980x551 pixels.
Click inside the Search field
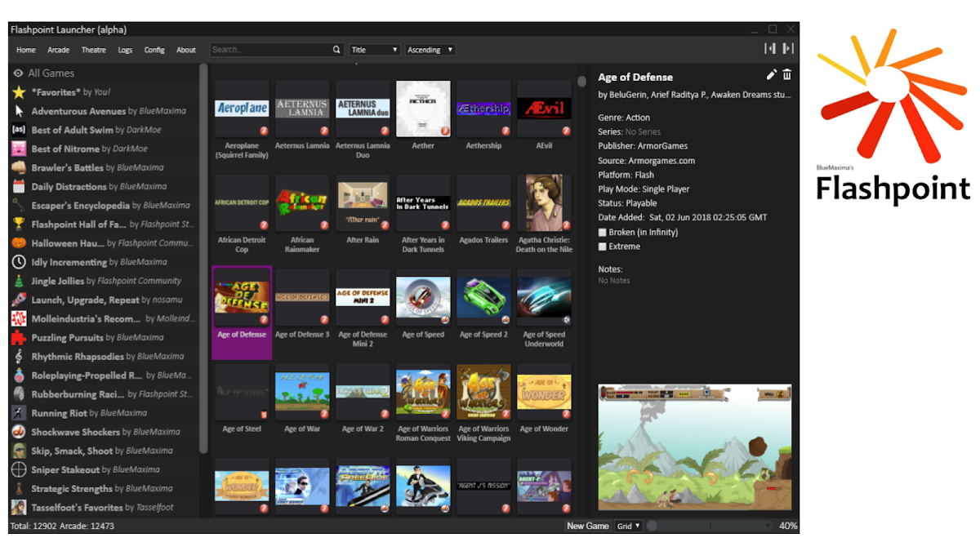tap(271, 50)
